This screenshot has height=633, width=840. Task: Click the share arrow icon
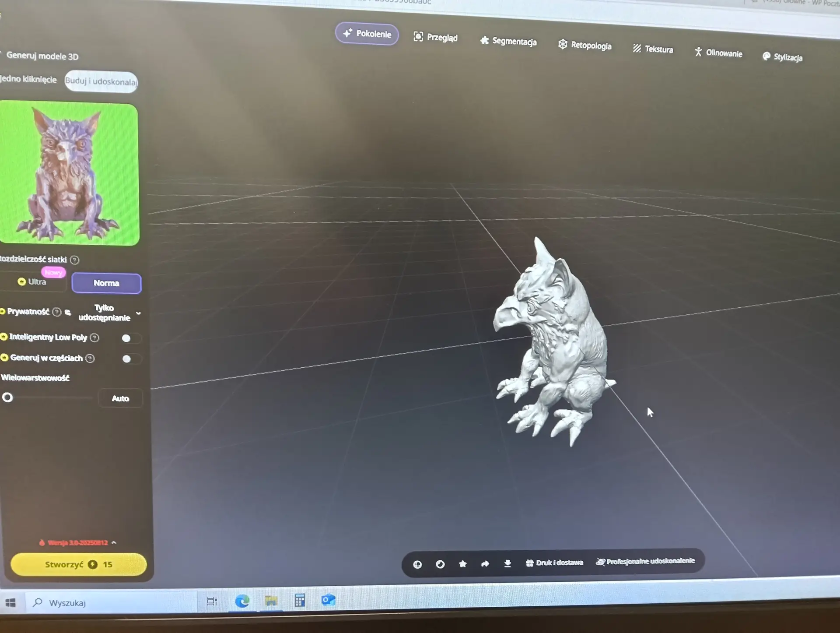[485, 564]
